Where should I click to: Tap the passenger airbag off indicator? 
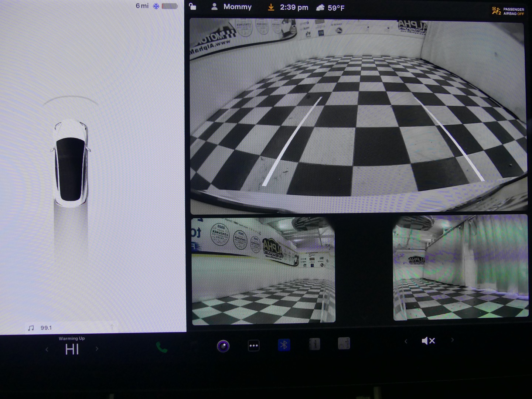pyautogui.click(x=508, y=11)
